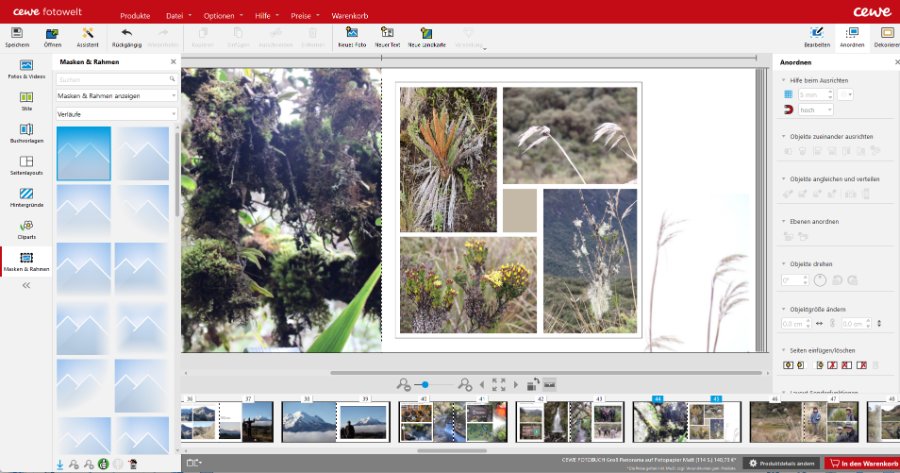900x473 pixels.
Task: Add a new photo with Neues Foto
Action: pos(352,34)
